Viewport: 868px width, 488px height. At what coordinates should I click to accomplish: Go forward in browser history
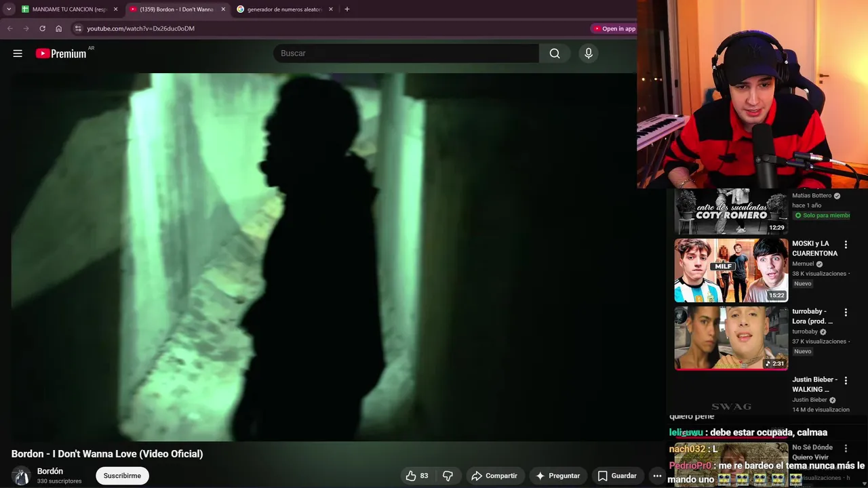pyautogui.click(x=26, y=28)
